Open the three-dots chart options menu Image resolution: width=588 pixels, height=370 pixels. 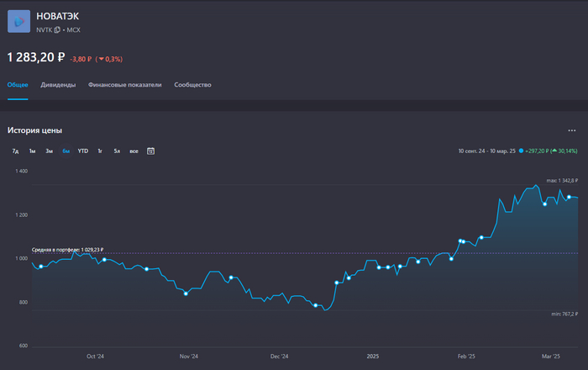(x=572, y=131)
